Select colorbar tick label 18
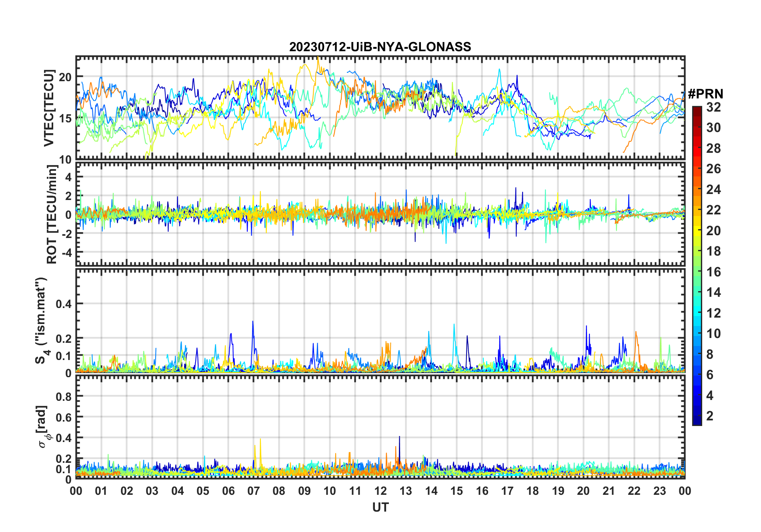761x532 pixels. point(713,251)
